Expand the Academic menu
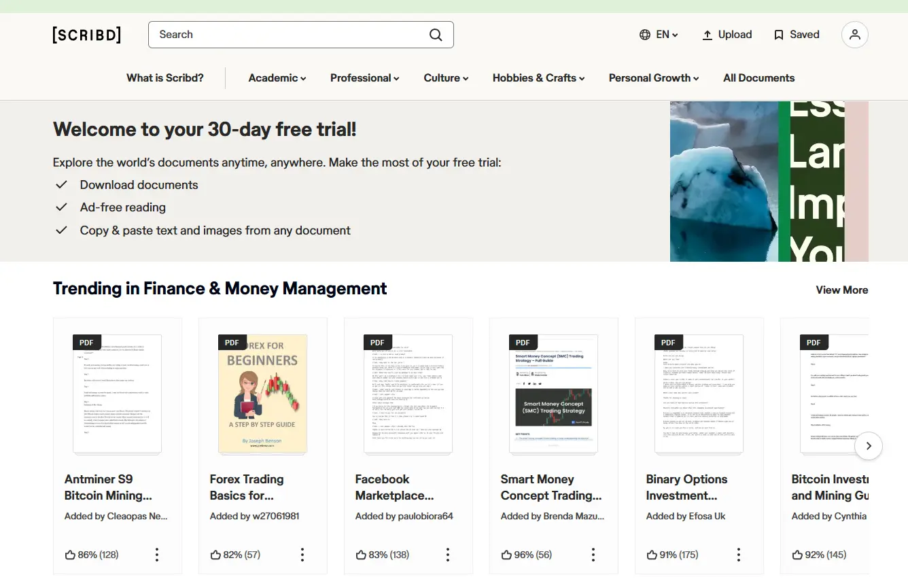This screenshot has width=908, height=588. click(x=277, y=78)
